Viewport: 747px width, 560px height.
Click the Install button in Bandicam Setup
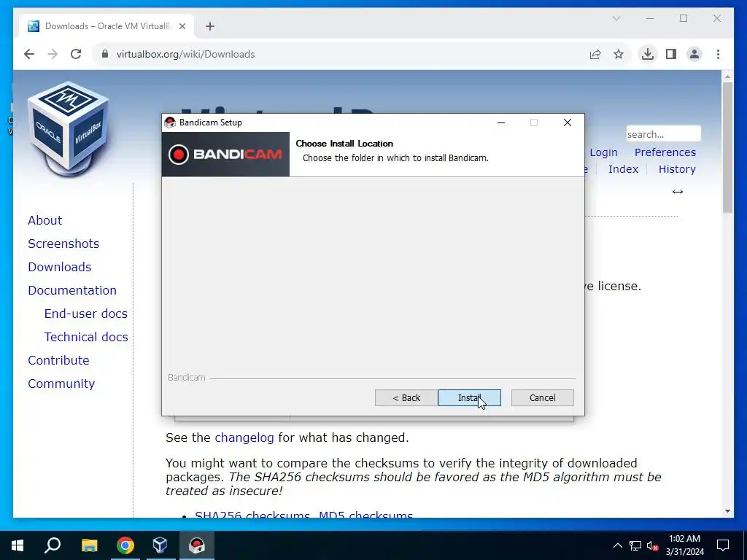click(469, 397)
